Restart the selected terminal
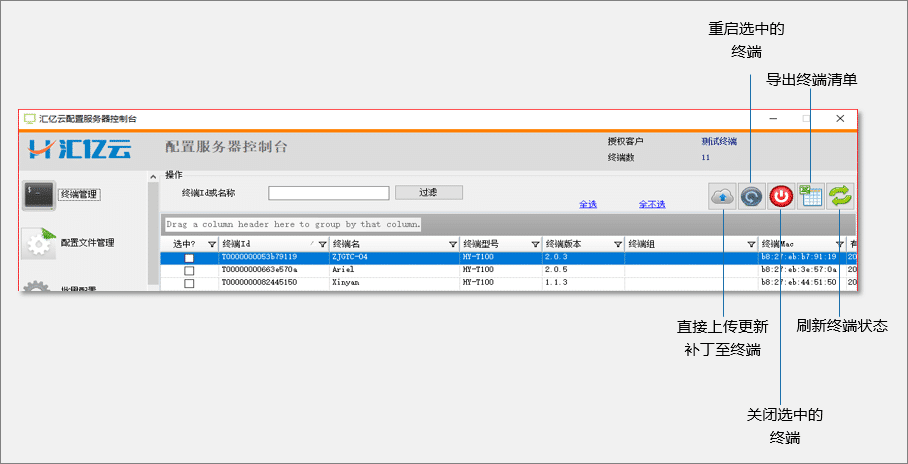Screen dimensions: 908x464 752,197
